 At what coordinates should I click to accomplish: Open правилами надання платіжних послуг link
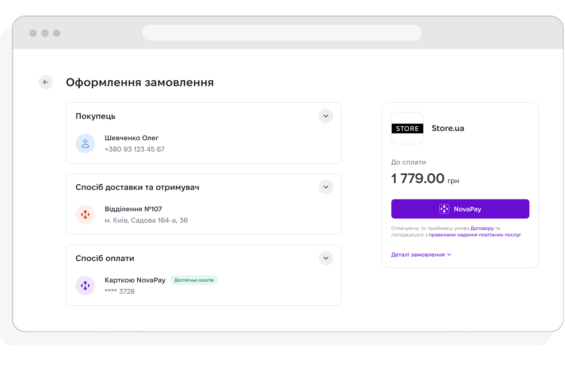point(475,235)
